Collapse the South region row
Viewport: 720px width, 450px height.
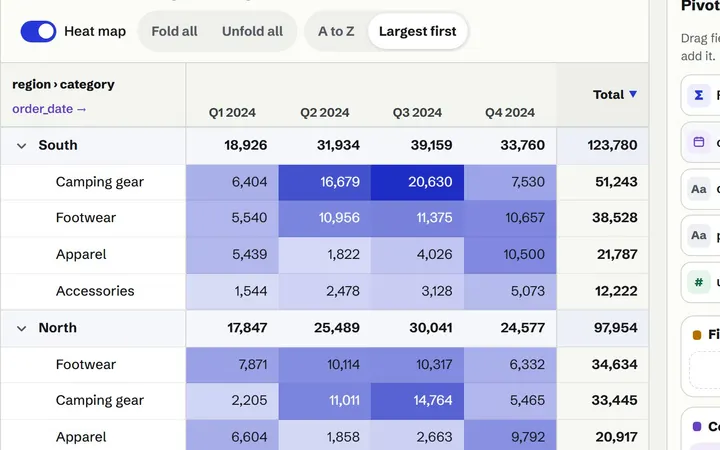[21, 146]
